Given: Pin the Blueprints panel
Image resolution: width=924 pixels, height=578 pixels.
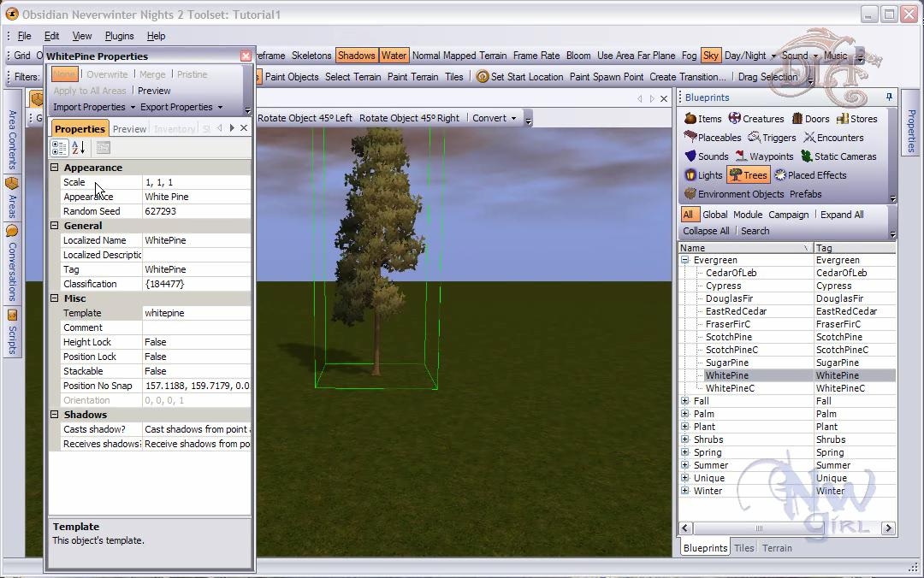Looking at the screenshot, I should [x=889, y=97].
